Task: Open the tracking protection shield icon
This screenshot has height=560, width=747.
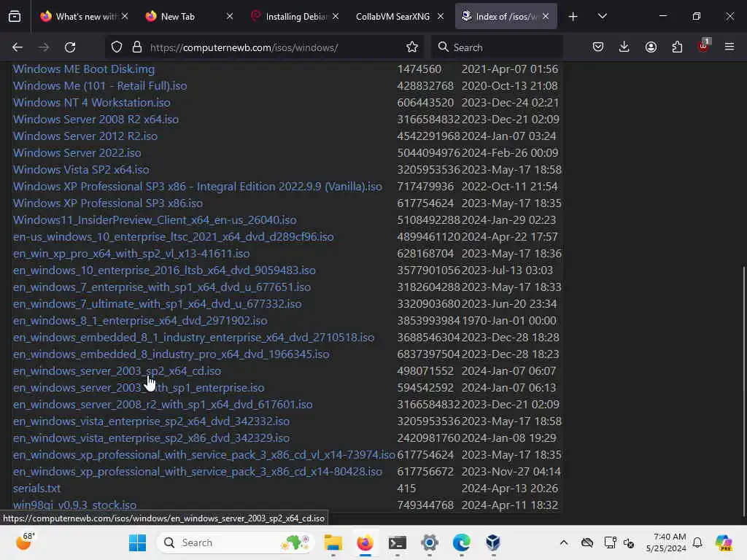Action: 117,47
